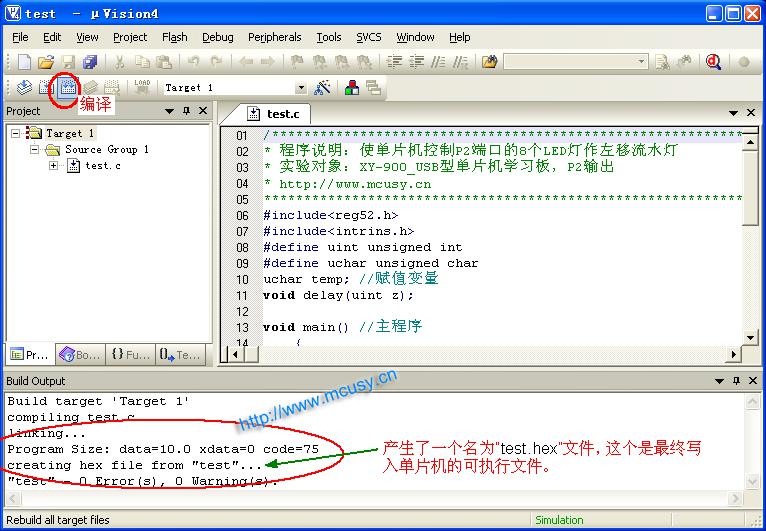This screenshot has width=766, height=531.
Task: Click the Save All icon
Action: tap(90, 62)
